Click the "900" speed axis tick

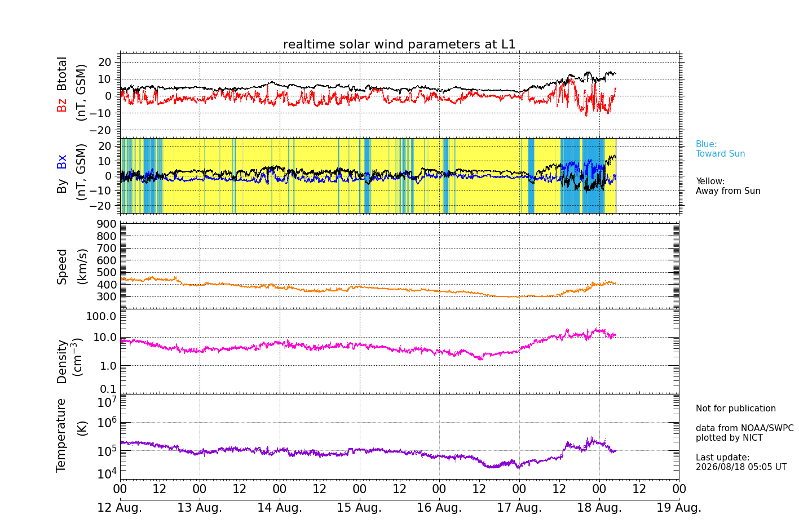coord(107,224)
